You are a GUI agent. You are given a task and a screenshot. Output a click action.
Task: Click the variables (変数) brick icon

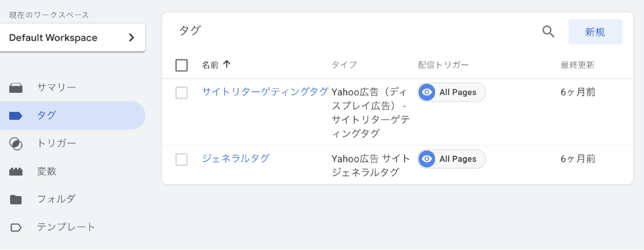[x=16, y=172]
